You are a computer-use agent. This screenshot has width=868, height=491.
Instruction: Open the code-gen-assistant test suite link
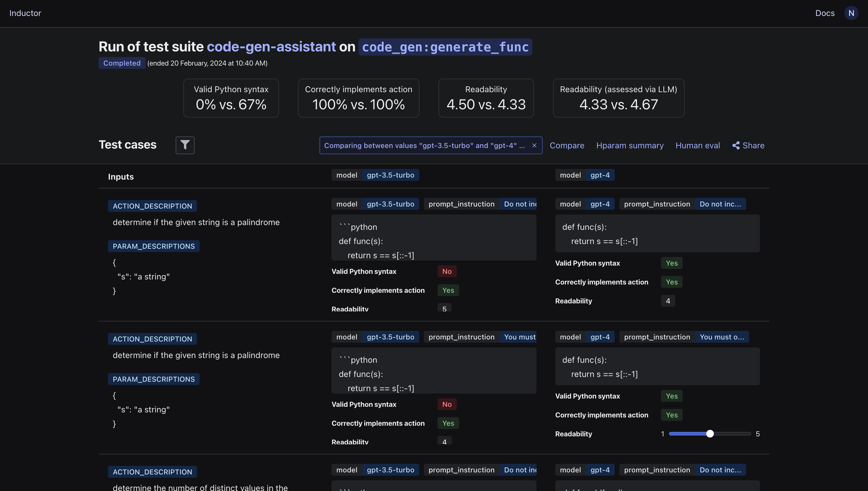271,47
